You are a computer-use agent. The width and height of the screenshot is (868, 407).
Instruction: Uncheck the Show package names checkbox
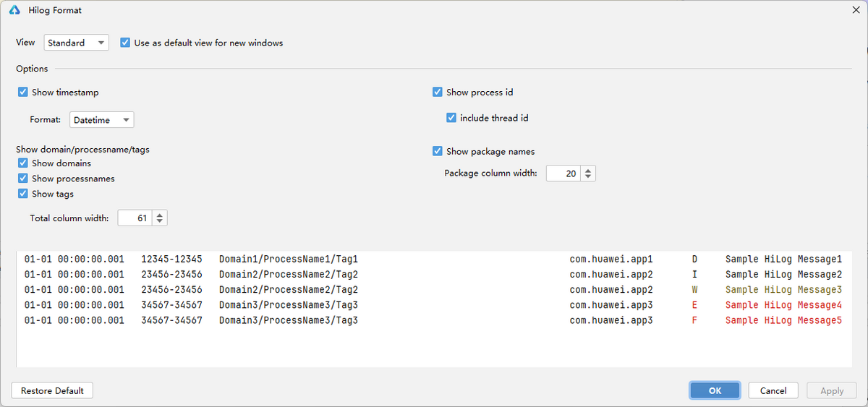tap(438, 151)
